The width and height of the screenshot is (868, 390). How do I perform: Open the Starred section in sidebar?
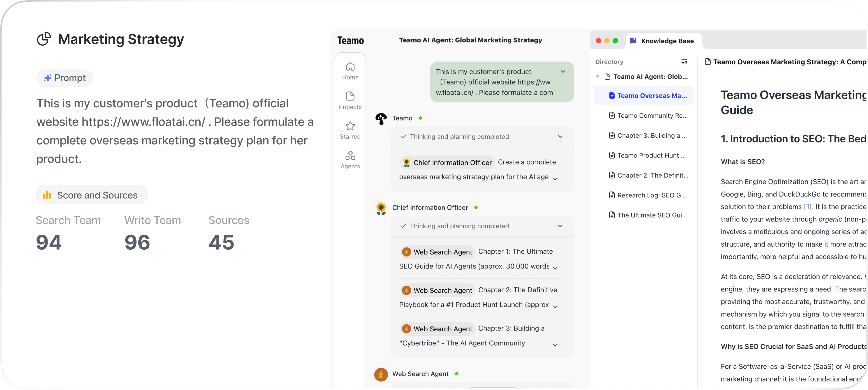(x=350, y=131)
